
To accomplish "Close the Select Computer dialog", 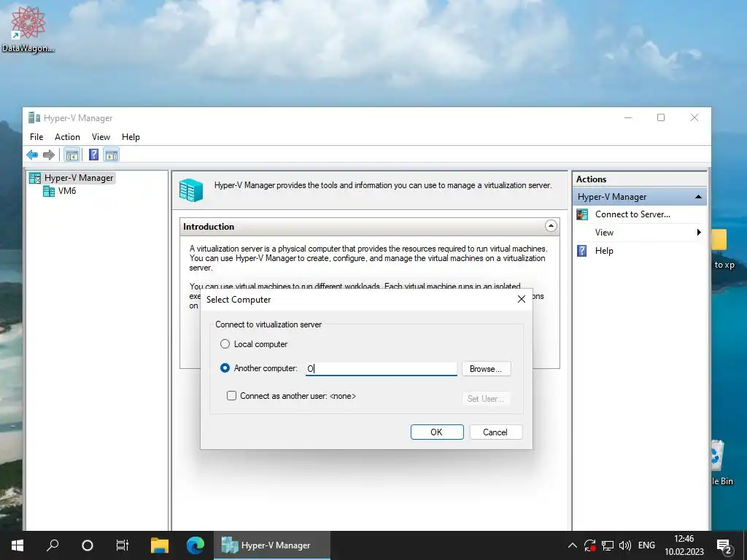I will pos(521,299).
